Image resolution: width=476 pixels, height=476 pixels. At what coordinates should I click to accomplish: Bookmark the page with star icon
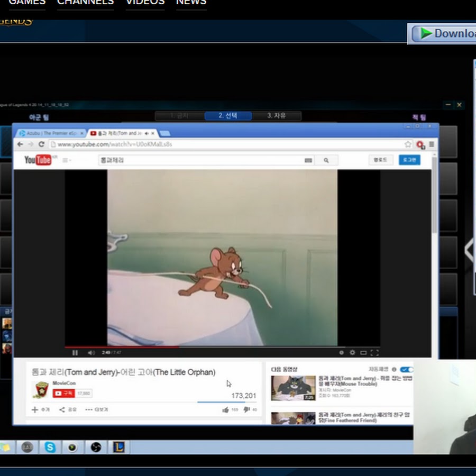[x=408, y=144]
